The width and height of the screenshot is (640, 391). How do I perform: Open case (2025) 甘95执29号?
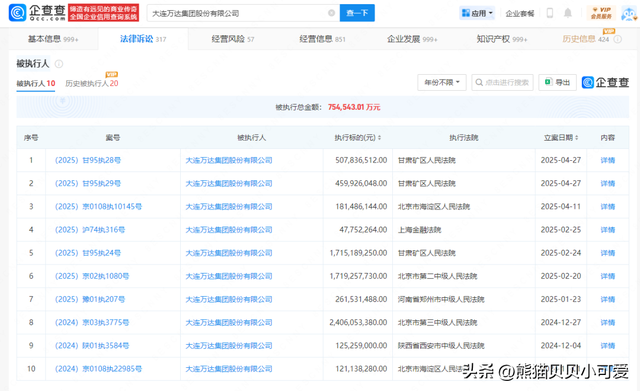coord(88,183)
